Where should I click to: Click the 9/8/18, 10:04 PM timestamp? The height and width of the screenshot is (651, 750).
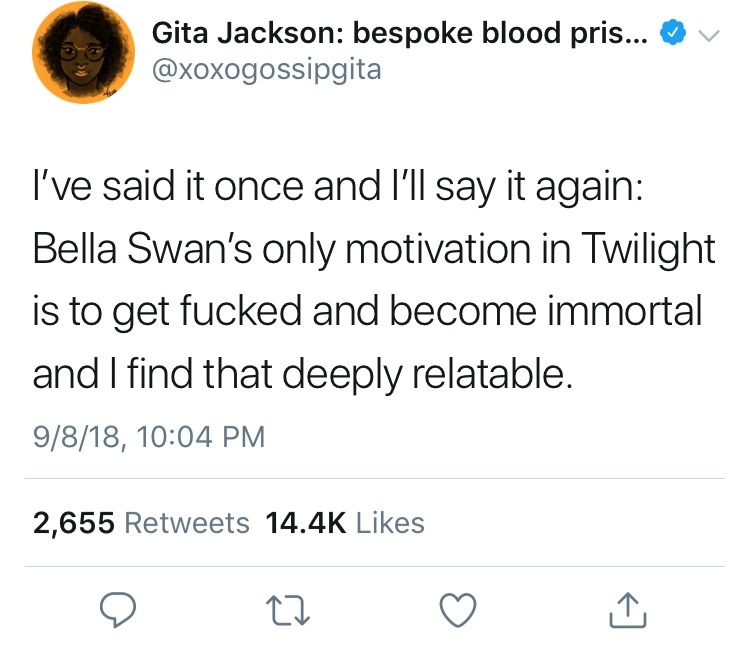[x=150, y=437]
